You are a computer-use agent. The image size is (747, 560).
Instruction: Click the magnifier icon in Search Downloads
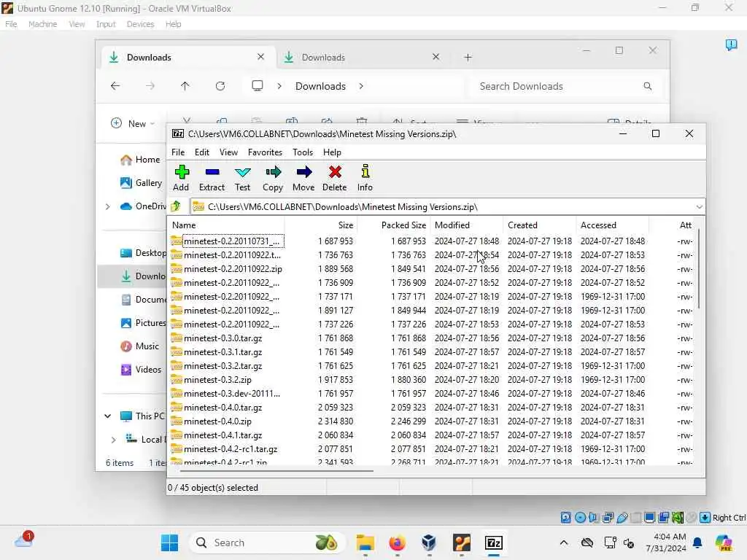[648, 86]
